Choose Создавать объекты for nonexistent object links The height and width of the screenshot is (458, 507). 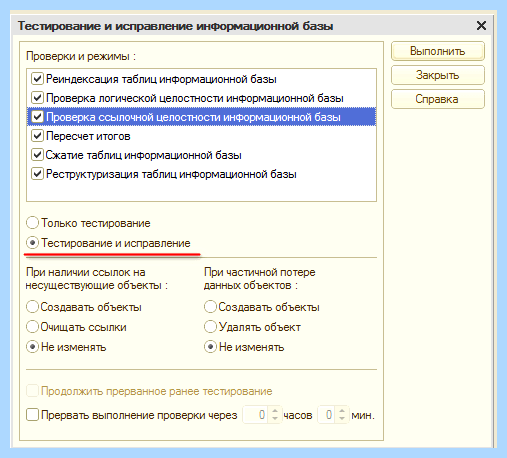pyautogui.click(x=32, y=307)
